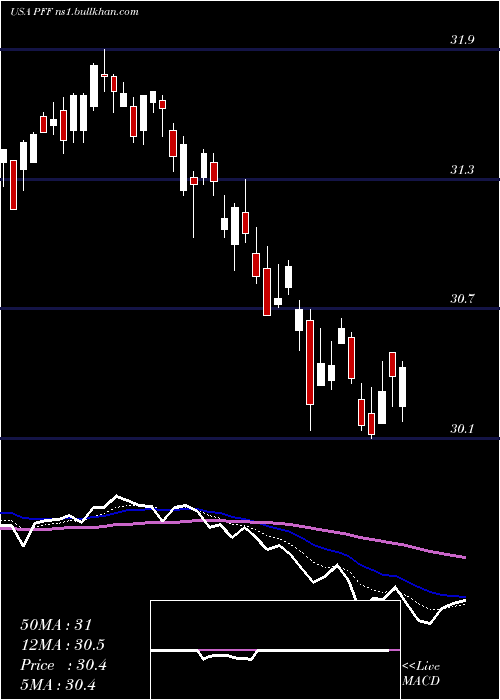The width and height of the screenshot is (500, 700).
Task: Click the last white candlestick on the right
Action: coord(402,387)
